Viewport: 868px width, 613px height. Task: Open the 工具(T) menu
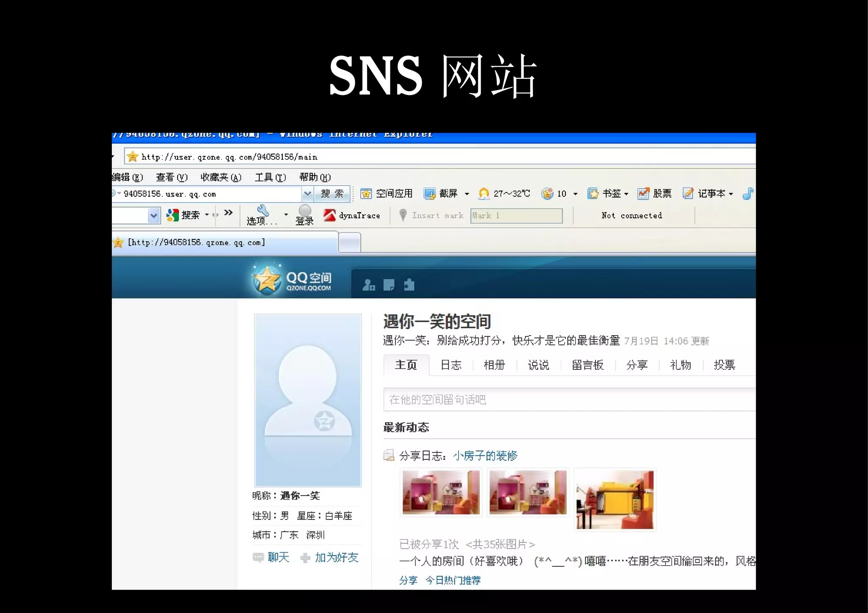[270, 177]
